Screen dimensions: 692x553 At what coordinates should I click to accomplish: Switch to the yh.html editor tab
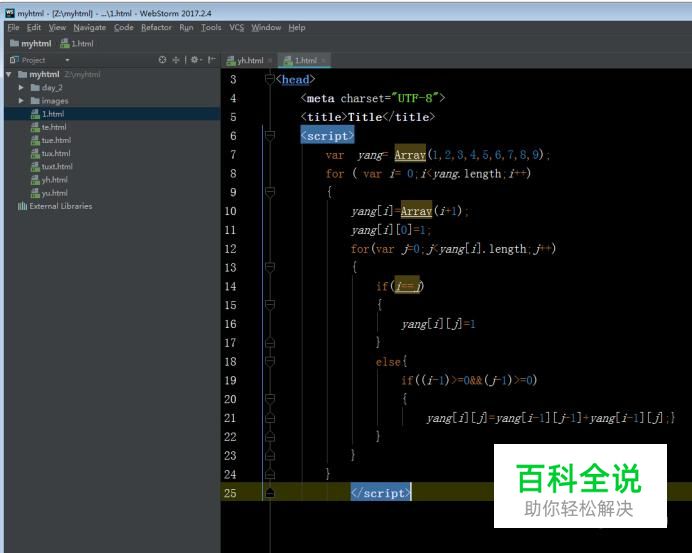(244, 60)
